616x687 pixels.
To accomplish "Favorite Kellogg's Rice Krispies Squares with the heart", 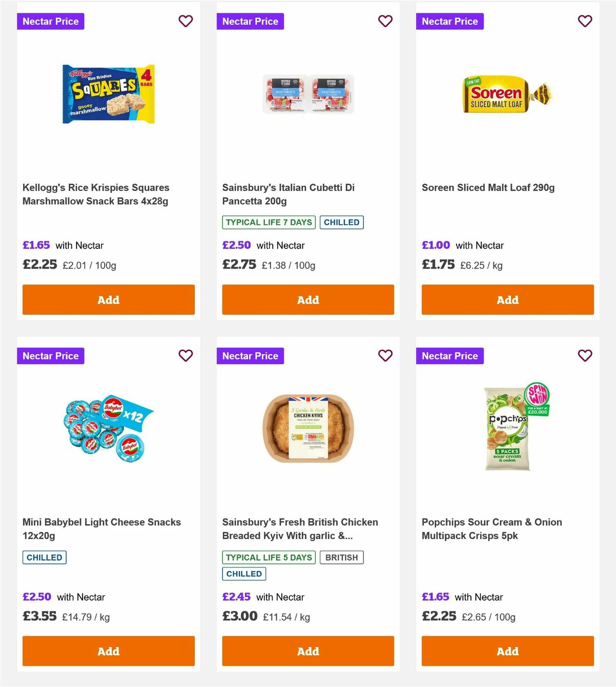I will (x=186, y=22).
